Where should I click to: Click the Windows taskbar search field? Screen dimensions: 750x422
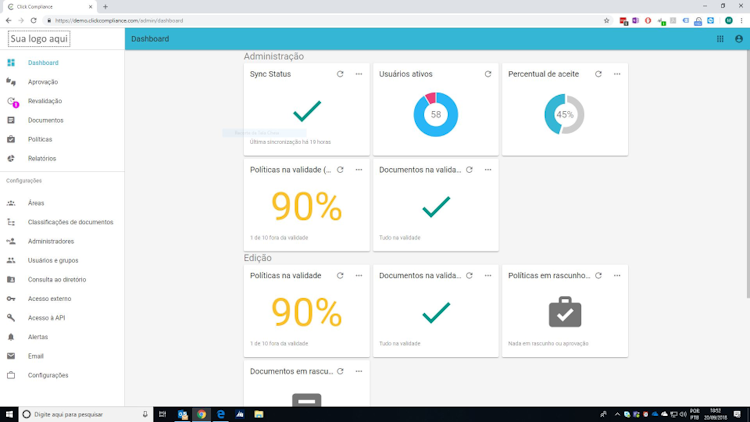click(86, 414)
